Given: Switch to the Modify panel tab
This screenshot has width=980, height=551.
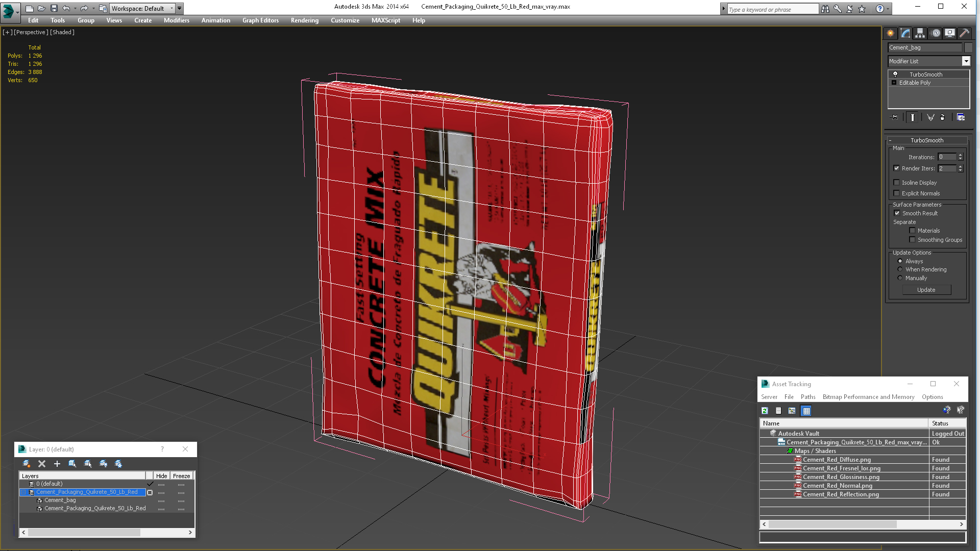Looking at the screenshot, I should click(x=905, y=33).
